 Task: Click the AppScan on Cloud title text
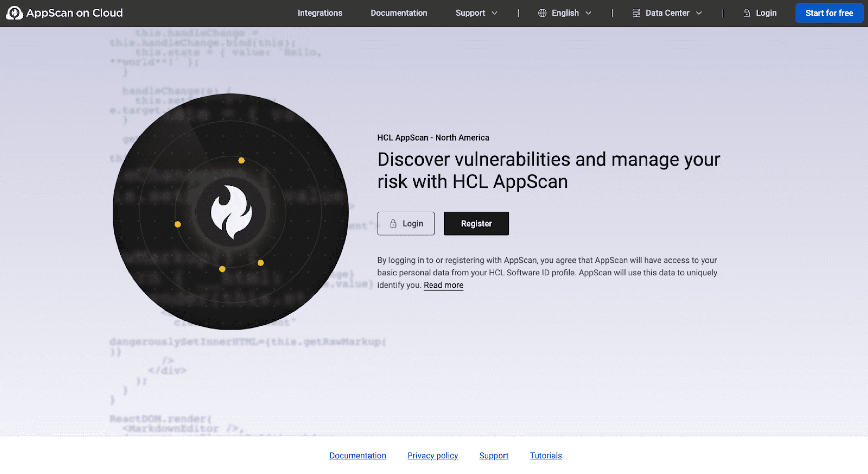point(75,13)
